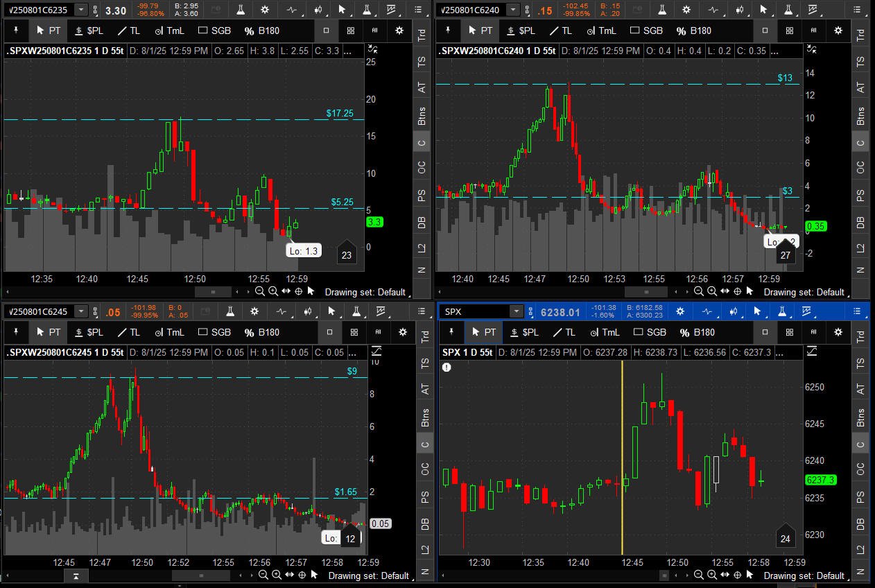
Task: Click the pin icon in C6245 drawing toolbar
Action: tap(15, 332)
